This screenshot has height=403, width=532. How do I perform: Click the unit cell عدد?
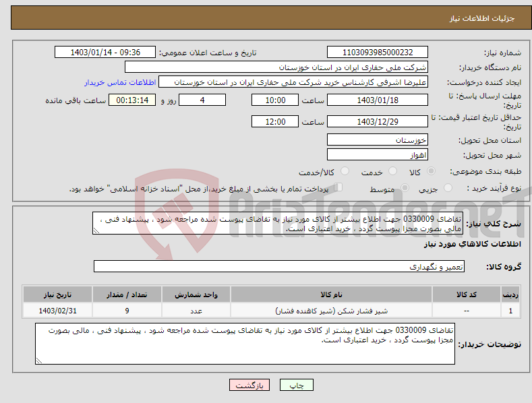tap(196, 311)
